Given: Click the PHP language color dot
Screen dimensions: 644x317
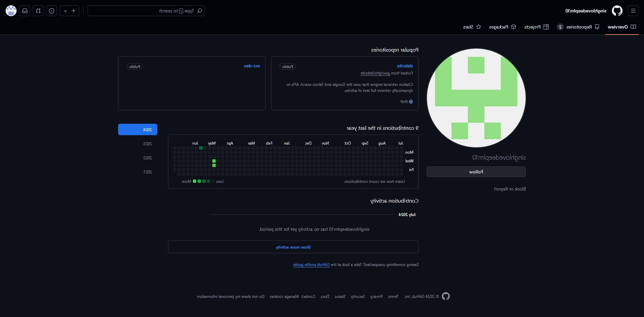Looking at the screenshot, I should coord(411,102).
